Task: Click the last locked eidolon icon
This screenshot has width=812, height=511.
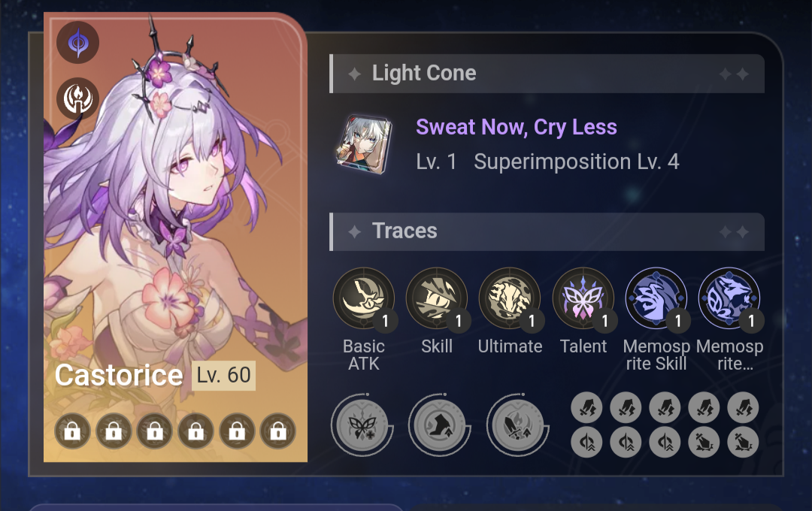Action: tap(278, 431)
